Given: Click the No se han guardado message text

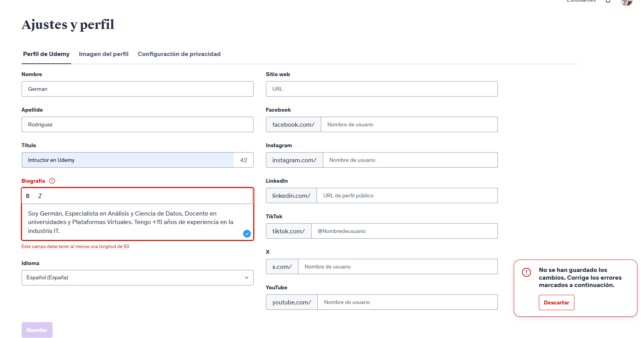Looking at the screenshot, I should click(580, 277).
